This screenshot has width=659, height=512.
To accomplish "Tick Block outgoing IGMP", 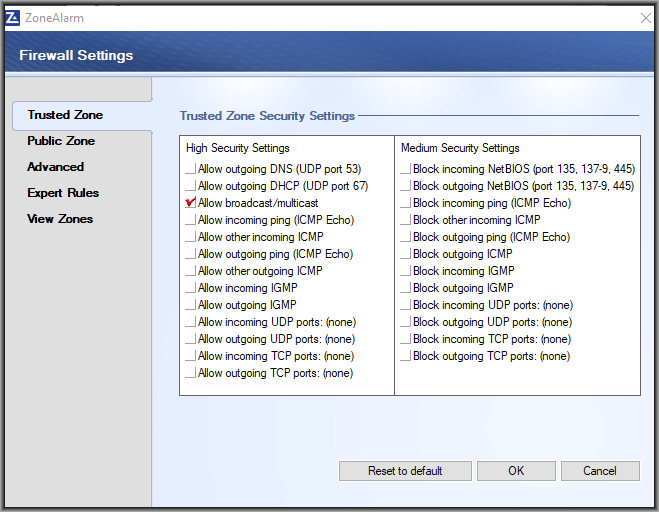I will (x=406, y=288).
